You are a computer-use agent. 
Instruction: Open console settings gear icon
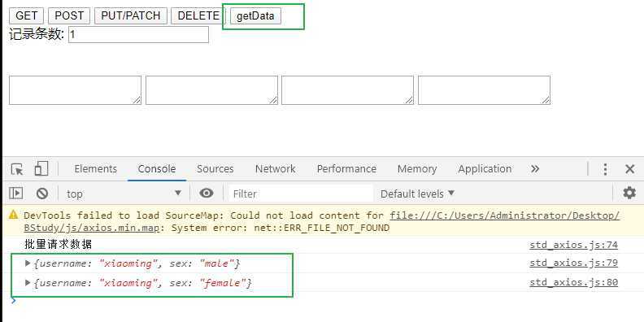pyautogui.click(x=629, y=193)
